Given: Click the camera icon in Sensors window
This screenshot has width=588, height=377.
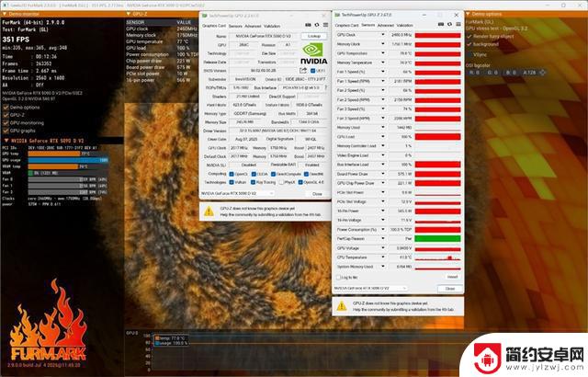Looking at the screenshot, I should click(x=441, y=25).
